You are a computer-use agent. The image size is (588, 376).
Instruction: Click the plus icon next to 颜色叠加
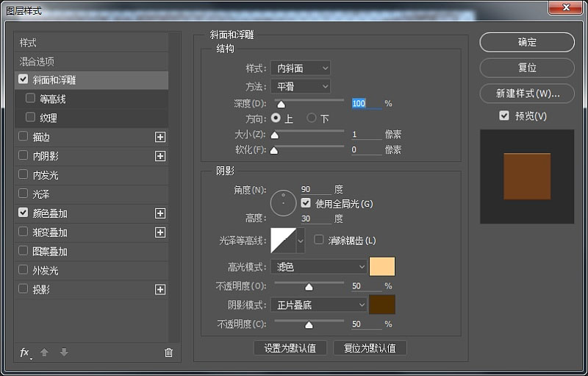[160, 213]
